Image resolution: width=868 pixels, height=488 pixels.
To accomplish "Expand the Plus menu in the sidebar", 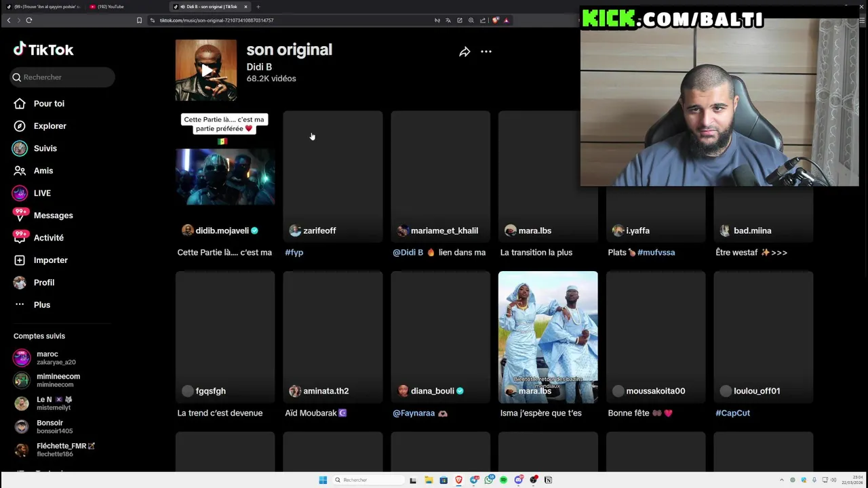I will [x=32, y=305].
